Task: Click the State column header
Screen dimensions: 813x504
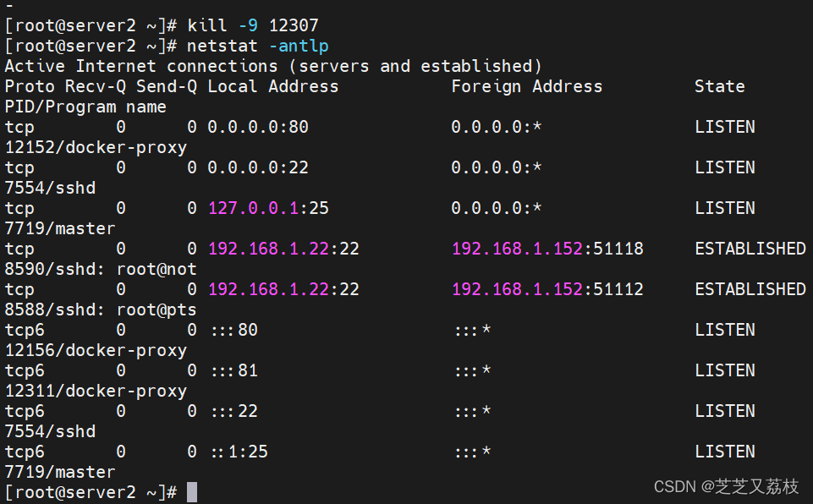Action: point(719,86)
